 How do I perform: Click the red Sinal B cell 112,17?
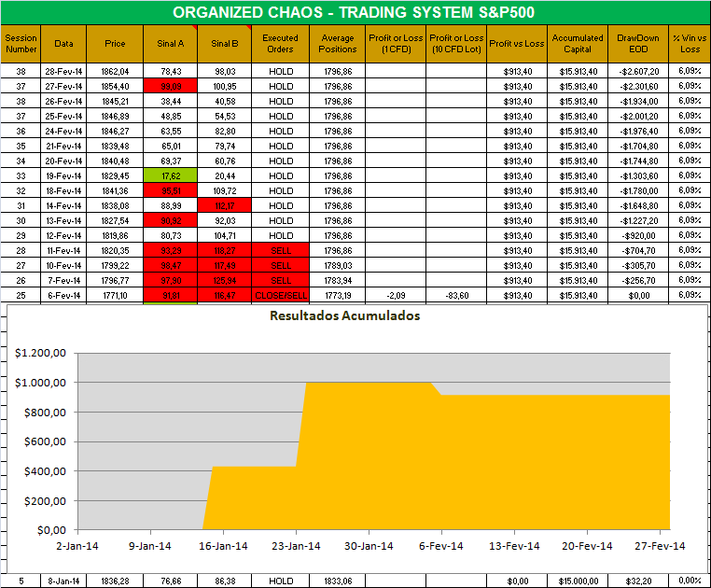pyautogui.click(x=225, y=206)
